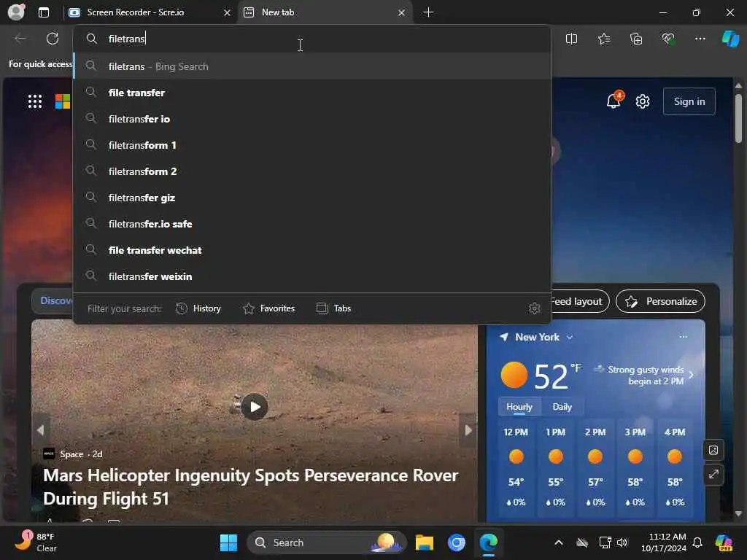
Task: Open Collections toolbar icon
Action: pos(636,39)
